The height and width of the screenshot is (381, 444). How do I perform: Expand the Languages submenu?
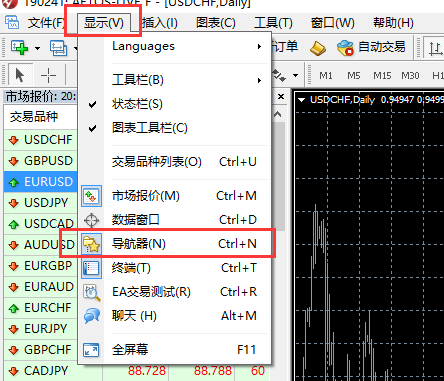tap(187, 46)
